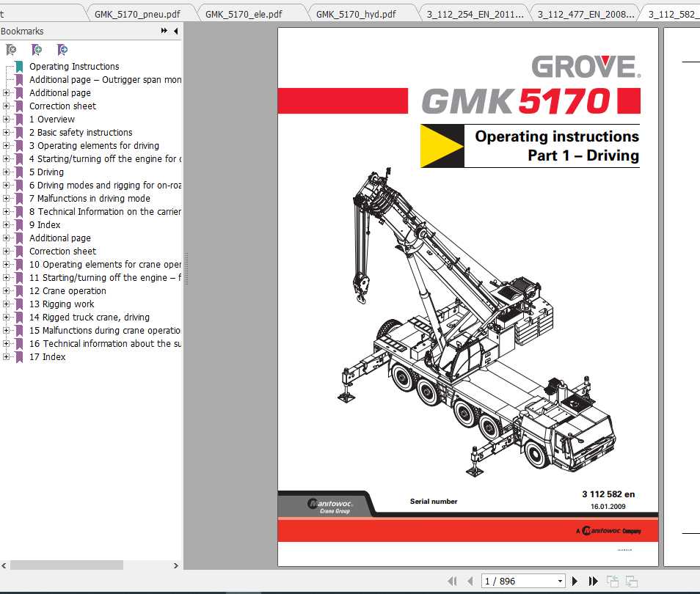Click the next view navigation icon
700x594 pixels.
(x=631, y=581)
